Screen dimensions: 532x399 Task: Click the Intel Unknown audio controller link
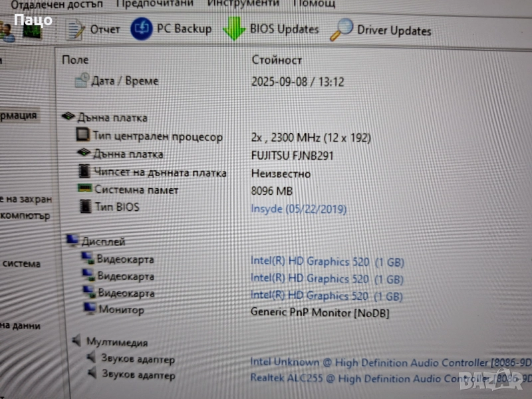369,362
